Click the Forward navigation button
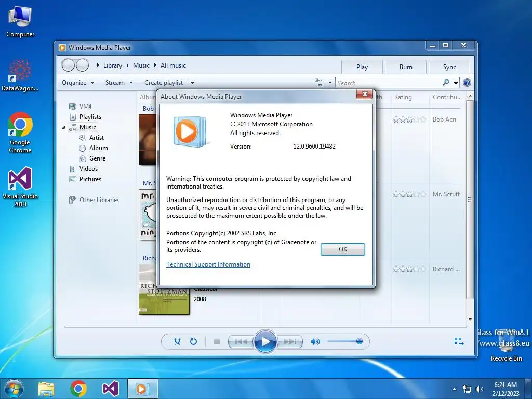 coord(83,65)
